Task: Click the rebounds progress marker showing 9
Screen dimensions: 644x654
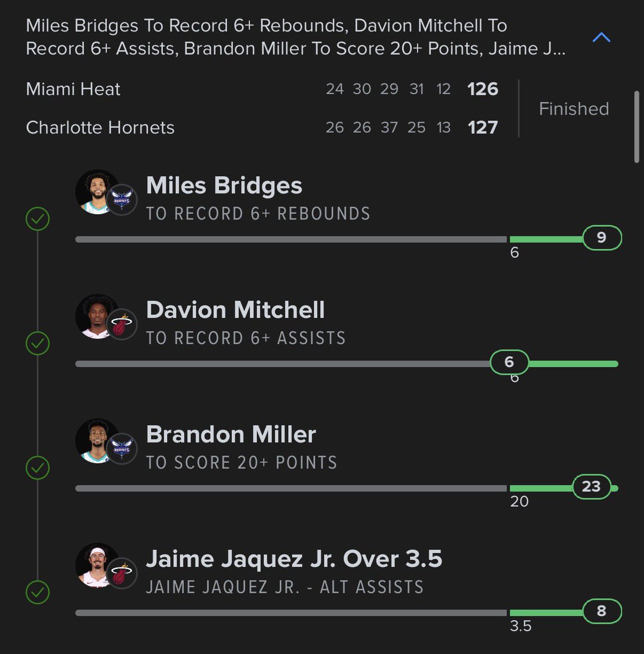Action: 602,238
